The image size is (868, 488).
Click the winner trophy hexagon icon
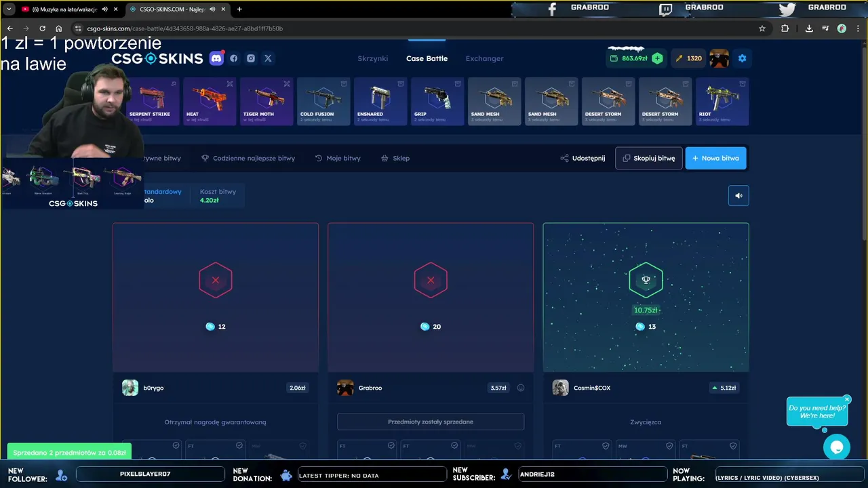point(646,280)
